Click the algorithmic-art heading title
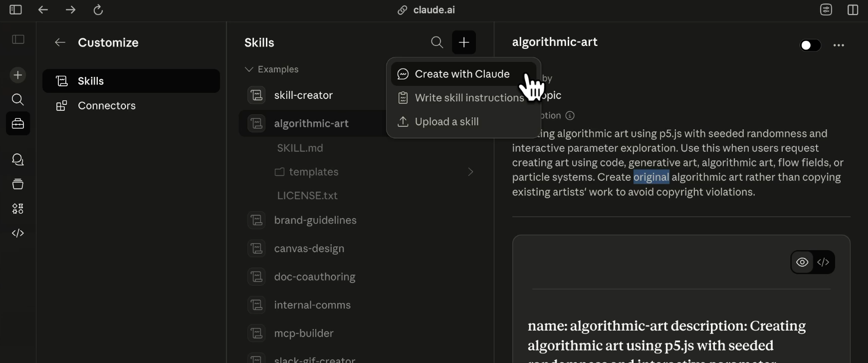 click(555, 42)
